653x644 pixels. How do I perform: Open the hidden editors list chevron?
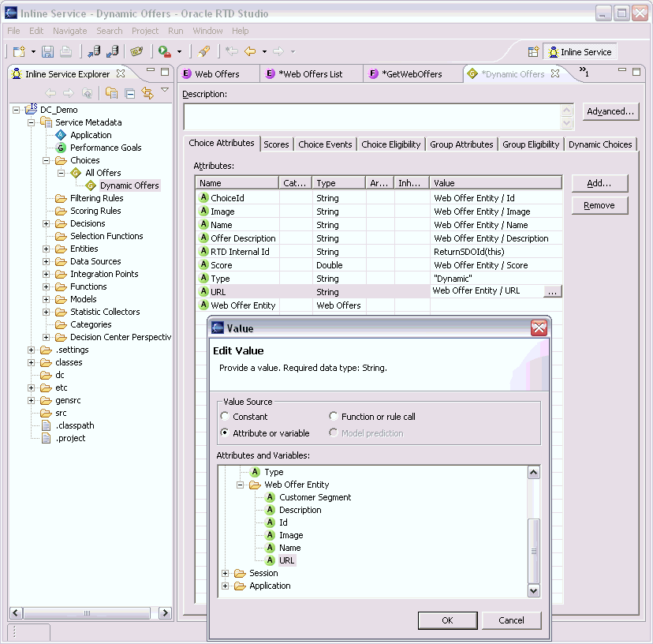[x=584, y=72]
